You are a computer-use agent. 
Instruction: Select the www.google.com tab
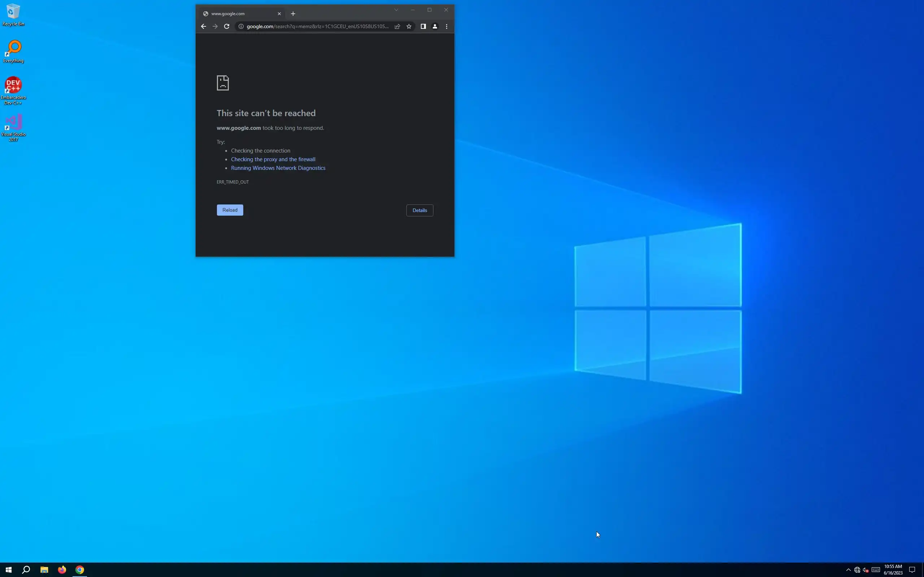coord(237,14)
